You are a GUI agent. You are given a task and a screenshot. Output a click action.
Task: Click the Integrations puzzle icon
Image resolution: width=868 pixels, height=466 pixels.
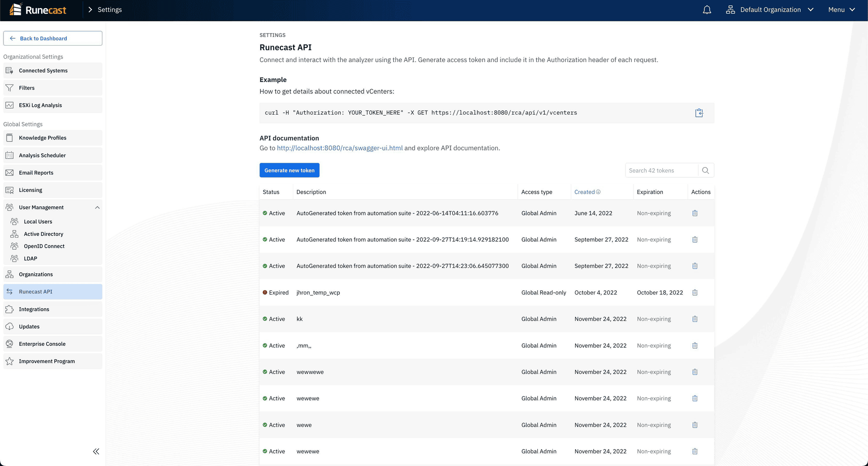(10, 309)
